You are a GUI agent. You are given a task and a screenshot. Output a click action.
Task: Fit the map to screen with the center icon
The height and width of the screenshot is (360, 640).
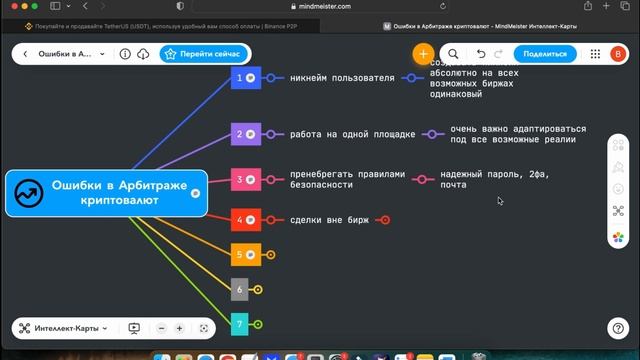coord(204,328)
